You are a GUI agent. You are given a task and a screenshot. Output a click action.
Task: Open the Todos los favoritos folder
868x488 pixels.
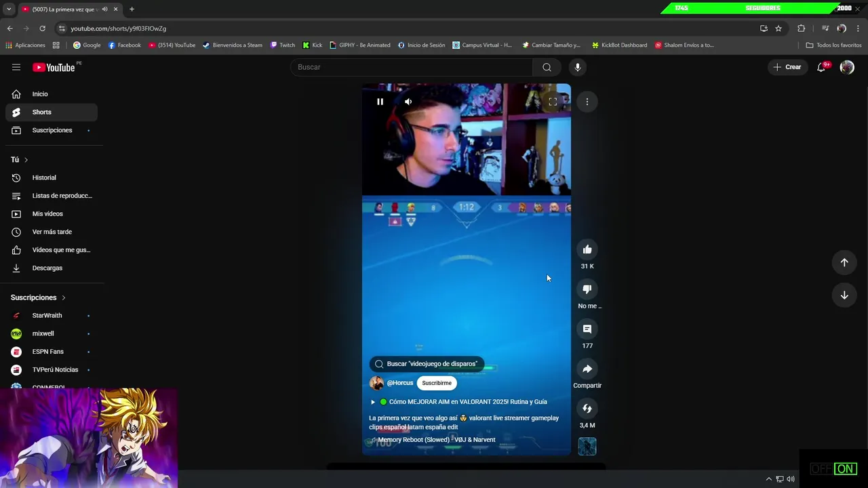833,45
